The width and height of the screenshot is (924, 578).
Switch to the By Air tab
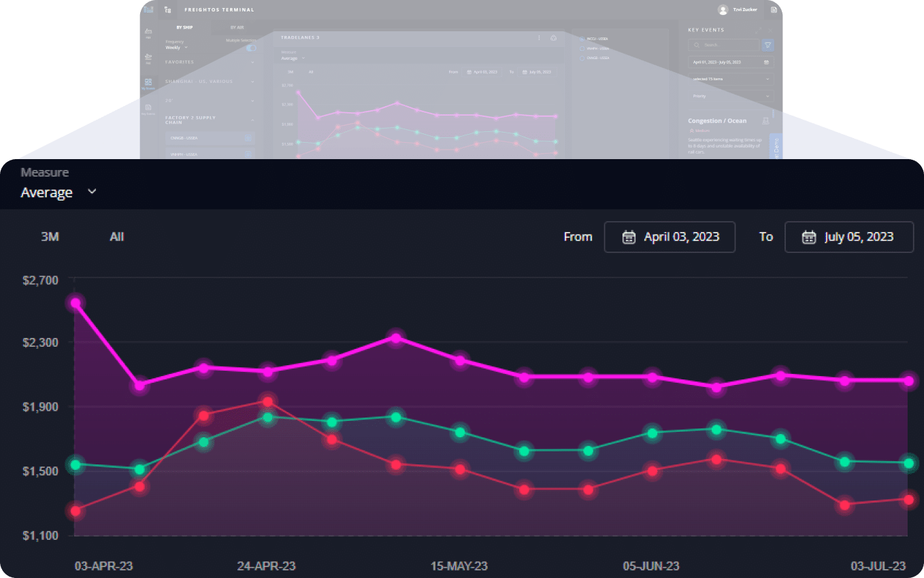pos(237,27)
